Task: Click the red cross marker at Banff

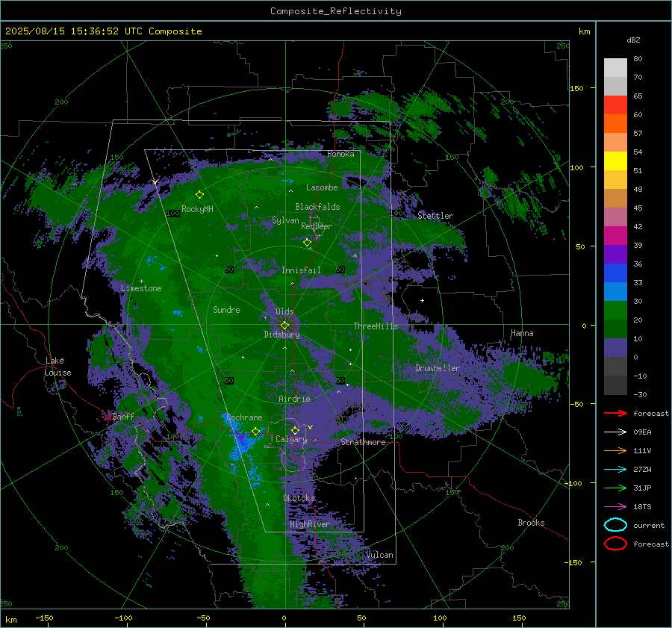Action: click(x=107, y=416)
